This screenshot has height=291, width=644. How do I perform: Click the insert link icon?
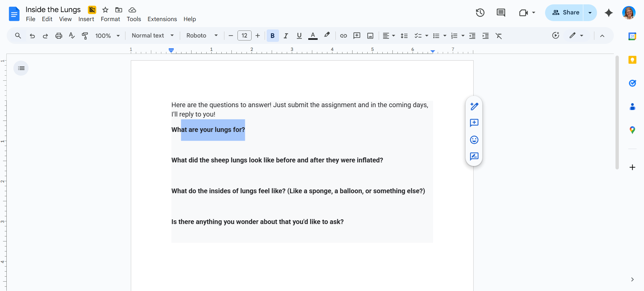click(x=343, y=35)
